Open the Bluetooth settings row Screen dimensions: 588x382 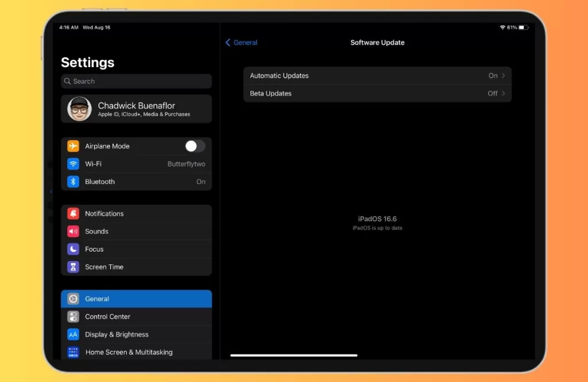tap(137, 182)
